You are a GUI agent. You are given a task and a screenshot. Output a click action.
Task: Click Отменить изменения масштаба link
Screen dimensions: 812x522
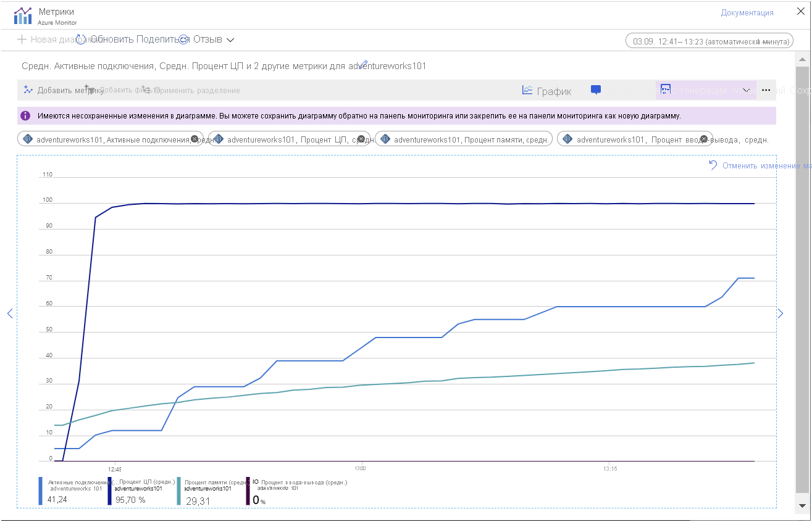766,165
